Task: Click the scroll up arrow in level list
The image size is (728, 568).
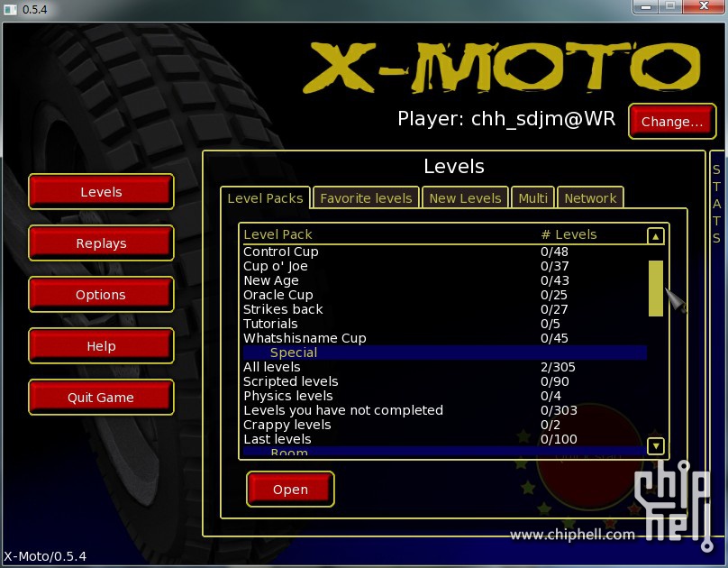Action: 655,236
